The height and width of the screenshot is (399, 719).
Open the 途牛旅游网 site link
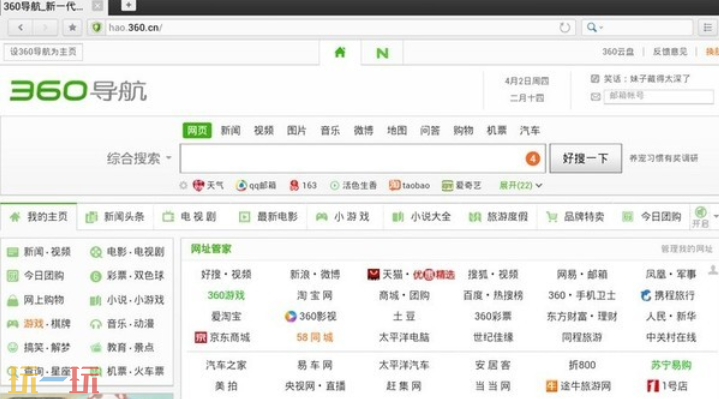[578, 386]
